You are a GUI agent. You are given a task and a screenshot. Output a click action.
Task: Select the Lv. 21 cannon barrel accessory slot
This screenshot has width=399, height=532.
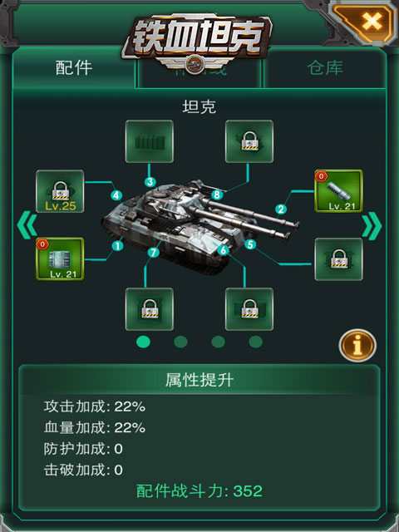click(338, 191)
